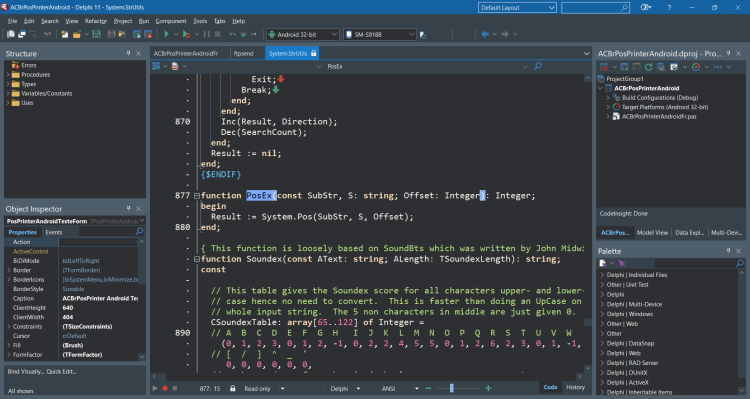The height and width of the screenshot is (399, 750).
Task: Click the Pause toolbar icon
Action: [x=207, y=34]
